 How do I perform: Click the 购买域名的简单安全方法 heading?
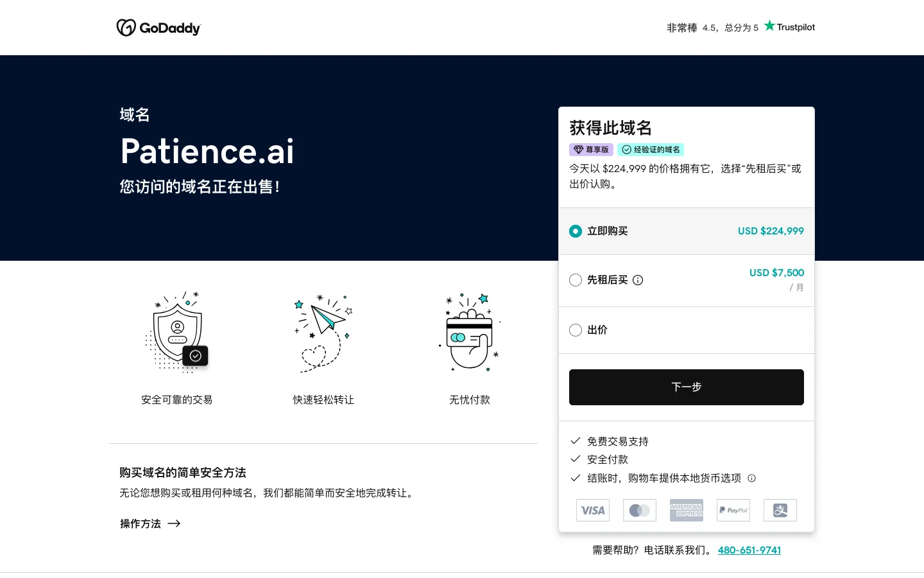click(183, 473)
